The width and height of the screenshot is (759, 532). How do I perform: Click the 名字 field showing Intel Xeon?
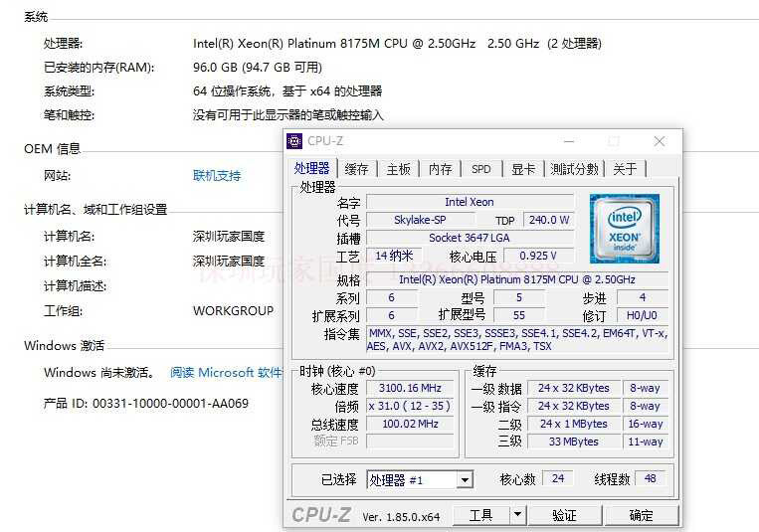(470, 202)
